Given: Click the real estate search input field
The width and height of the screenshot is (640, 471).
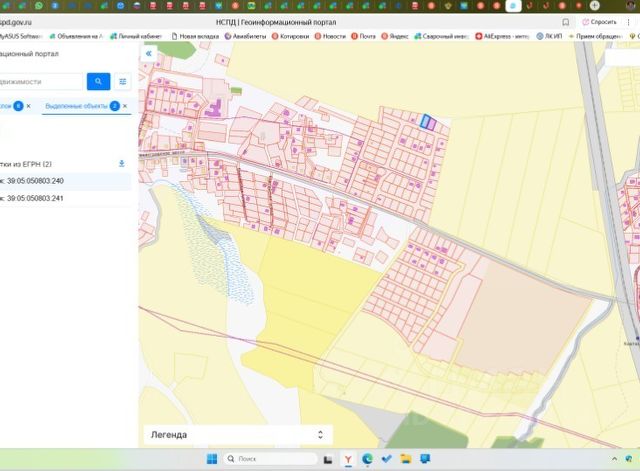Looking at the screenshot, I should click(x=40, y=82).
